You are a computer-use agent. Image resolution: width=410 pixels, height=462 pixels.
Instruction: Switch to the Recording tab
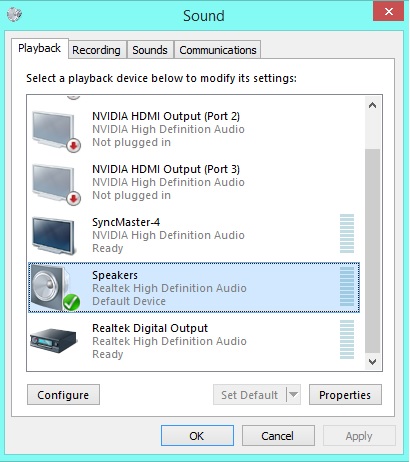coord(96,50)
